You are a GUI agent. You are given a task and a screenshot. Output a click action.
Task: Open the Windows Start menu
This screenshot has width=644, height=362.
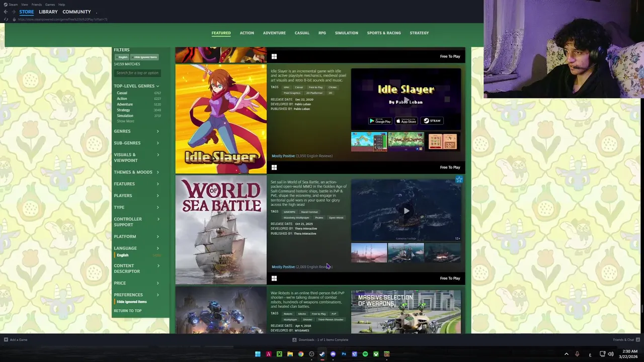click(258, 354)
